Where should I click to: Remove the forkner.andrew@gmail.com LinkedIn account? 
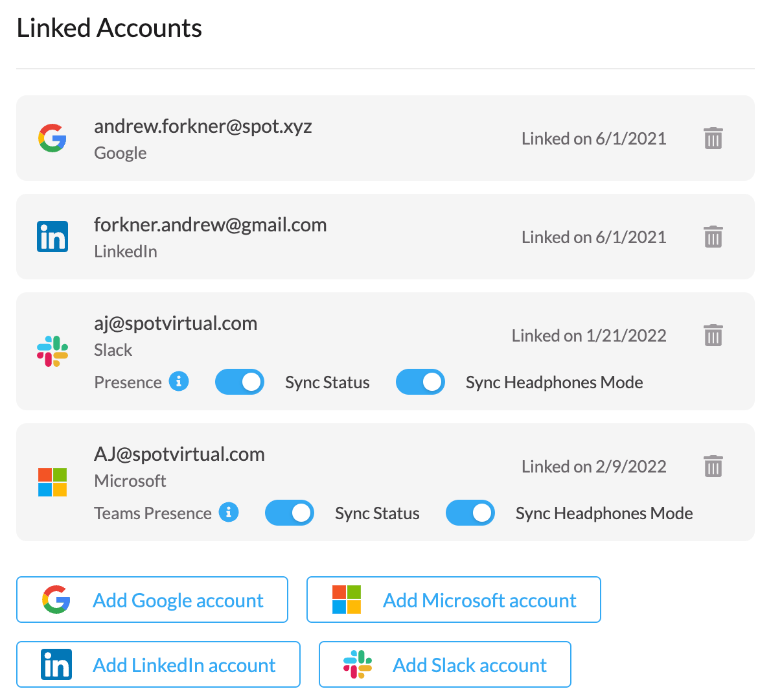[x=713, y=237]
